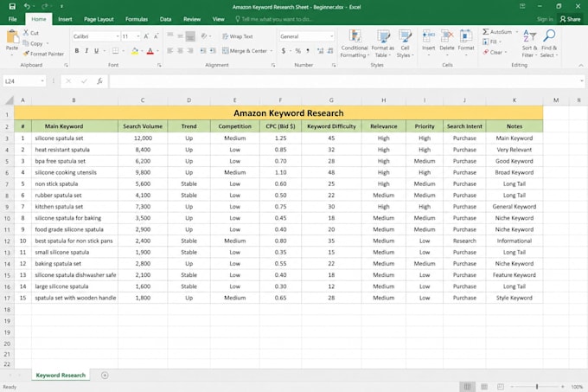Adjust the zoom slider in status bar

click(x=537, y=386)
